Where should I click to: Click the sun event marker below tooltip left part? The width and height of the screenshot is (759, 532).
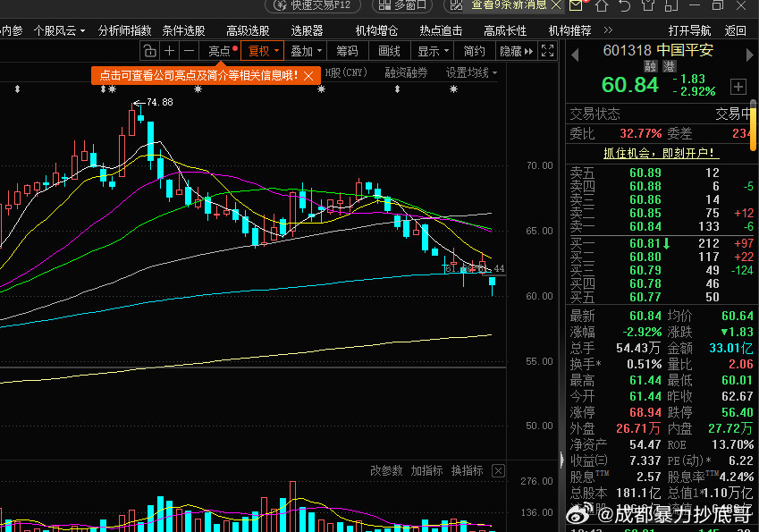[x=113, y=89]
